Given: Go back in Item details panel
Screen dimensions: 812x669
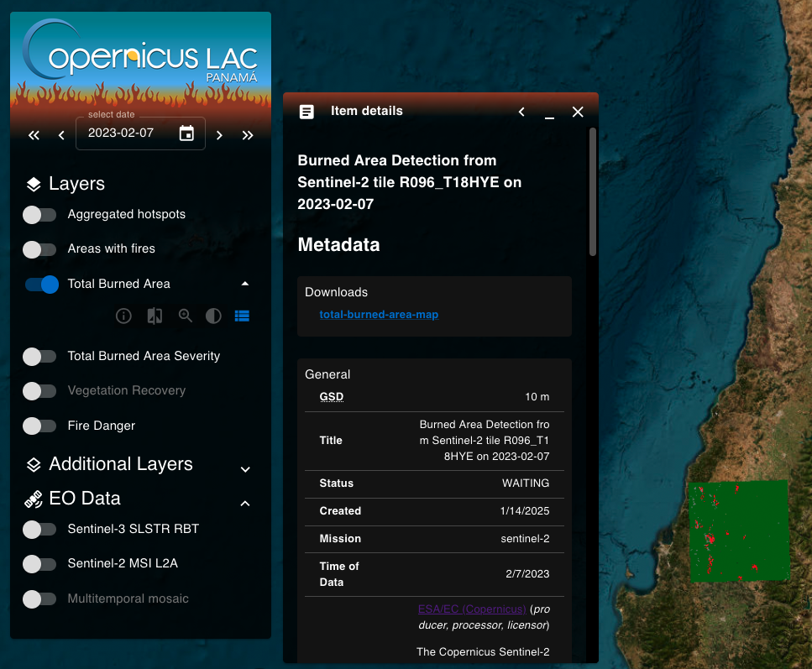Looking at the screenshot, I should point(521,112).
